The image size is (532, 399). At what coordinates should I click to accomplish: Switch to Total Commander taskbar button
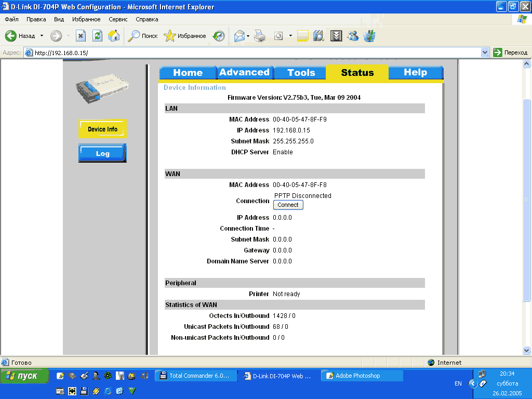(196, 376)
